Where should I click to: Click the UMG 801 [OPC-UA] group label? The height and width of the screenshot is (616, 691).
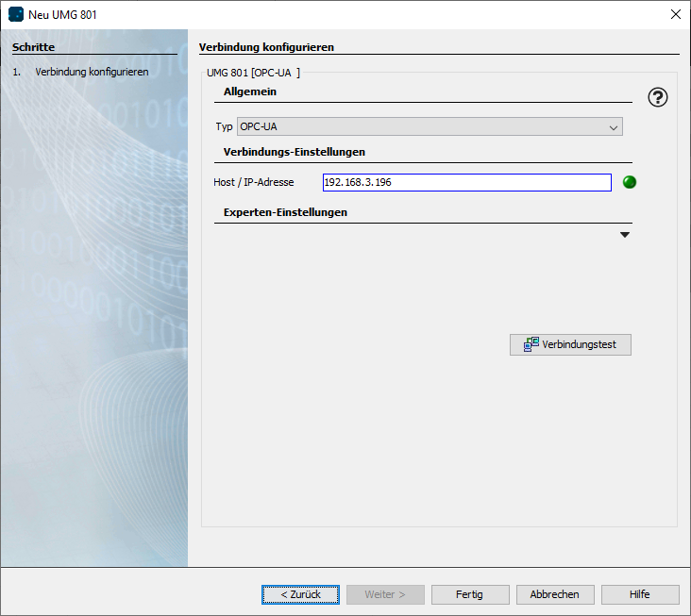pos(253,73)
